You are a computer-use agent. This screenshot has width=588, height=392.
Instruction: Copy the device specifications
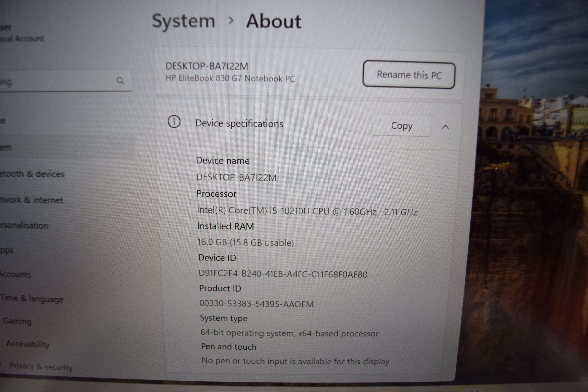point(402,126)
